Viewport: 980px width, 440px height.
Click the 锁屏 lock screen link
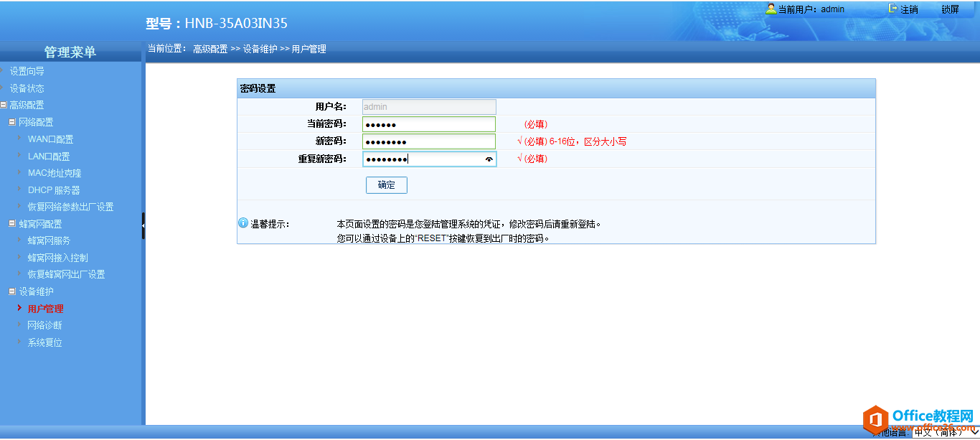(950, 9)
